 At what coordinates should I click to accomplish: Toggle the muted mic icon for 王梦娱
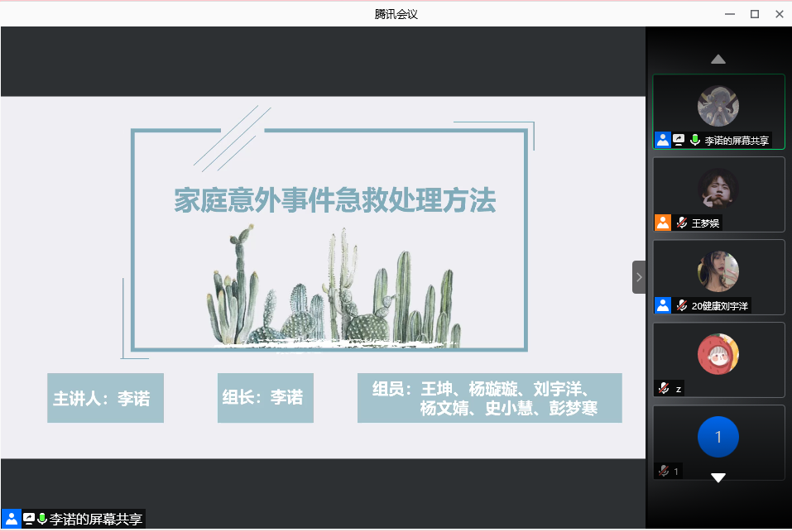(x=682, y=223)
